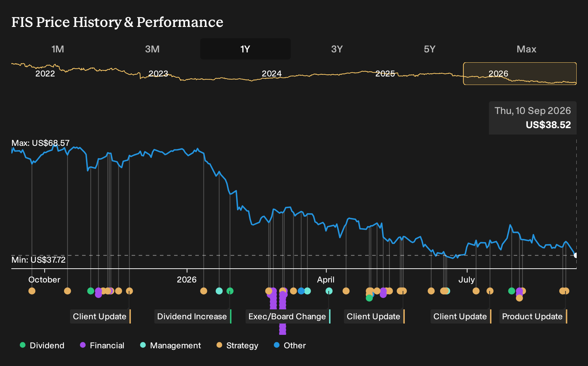Click the teal management marker above Exec/Board Change
The height and width of the screenshot is (366, 588).
(329, 291)
